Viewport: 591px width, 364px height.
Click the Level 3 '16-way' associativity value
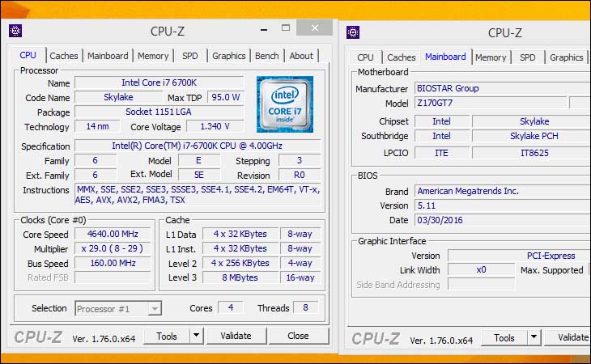point(300,277)
